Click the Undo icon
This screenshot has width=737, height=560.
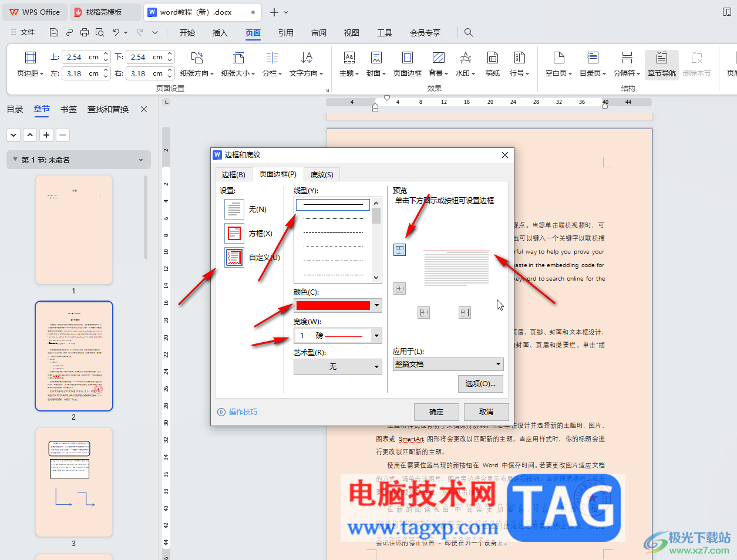116,32
